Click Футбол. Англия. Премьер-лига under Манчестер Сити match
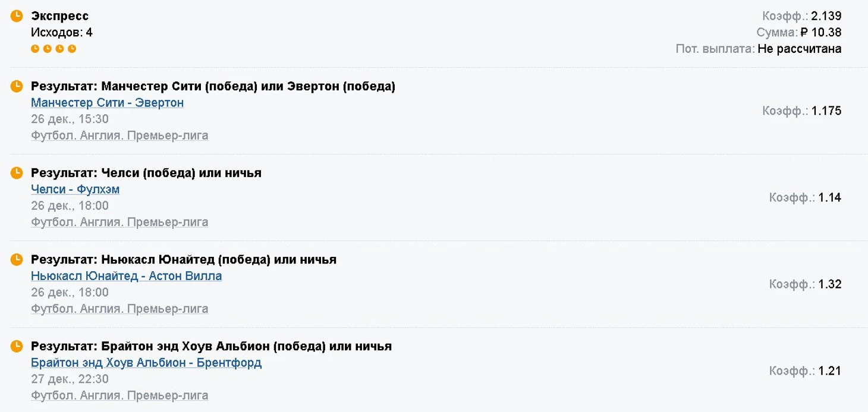 click(119, 136)
